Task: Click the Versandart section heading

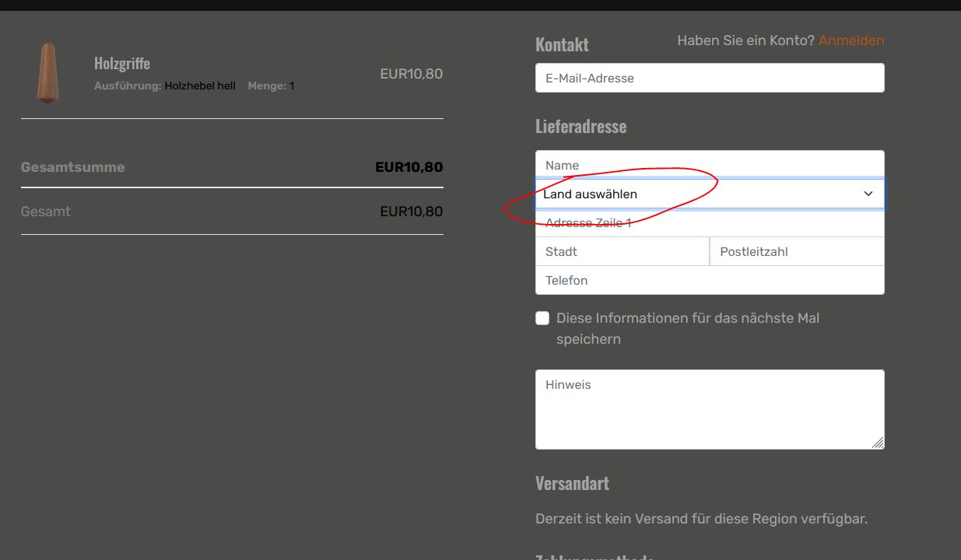Action: tap(572, 483)
